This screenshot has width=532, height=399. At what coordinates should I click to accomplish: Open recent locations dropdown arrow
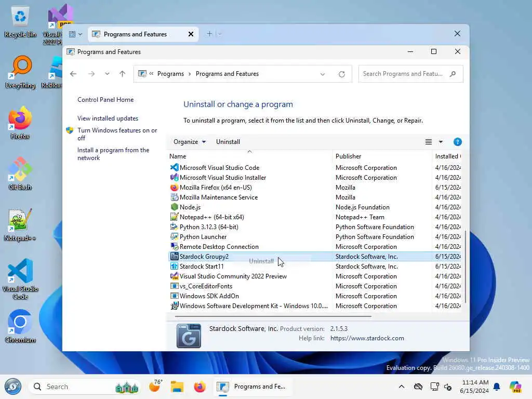click(x=107, y=74)
